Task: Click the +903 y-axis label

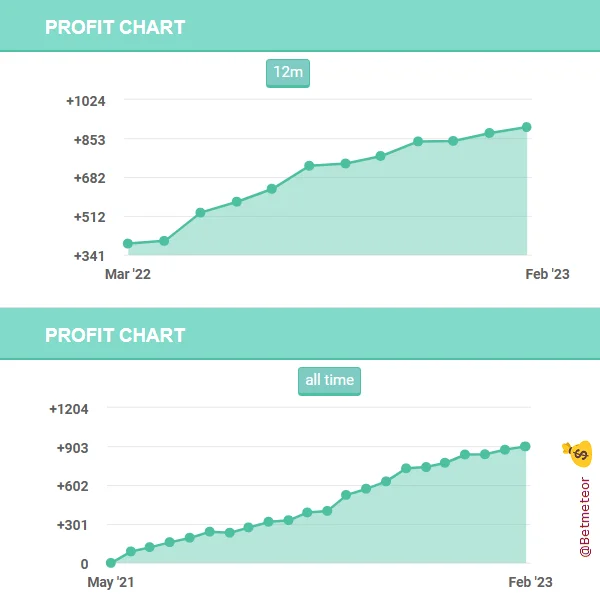Action: pos(73,448)
